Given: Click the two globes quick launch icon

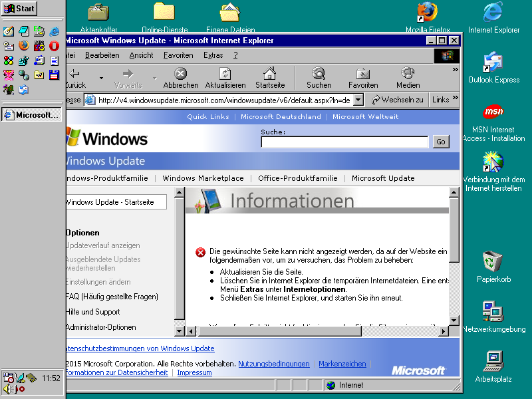Looking at the screenshot, I should click(x=24, y=74).
